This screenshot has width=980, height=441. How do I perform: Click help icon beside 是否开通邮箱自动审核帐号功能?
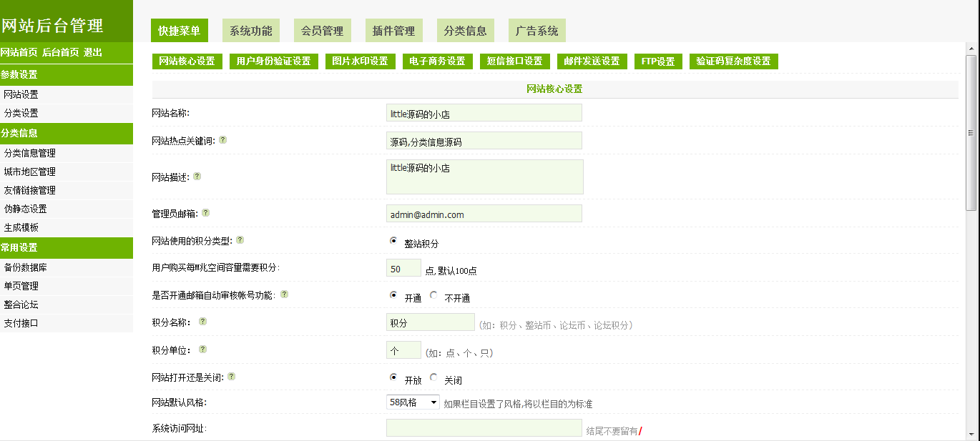(284, 294)
